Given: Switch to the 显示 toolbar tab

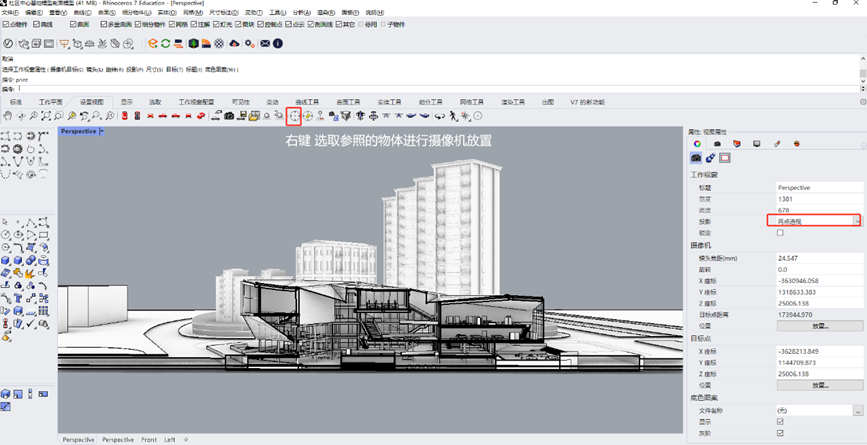Looking at the screenshot, I should [127, 102].
